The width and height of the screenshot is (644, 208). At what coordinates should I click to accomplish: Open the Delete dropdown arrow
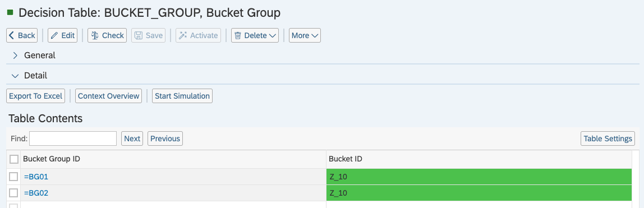272,36
